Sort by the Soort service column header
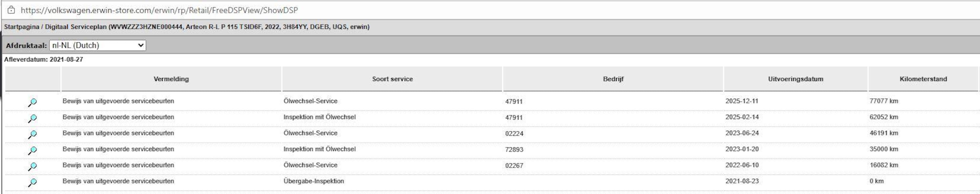Viewport: 980px width, 194px height. click(392, 79)
